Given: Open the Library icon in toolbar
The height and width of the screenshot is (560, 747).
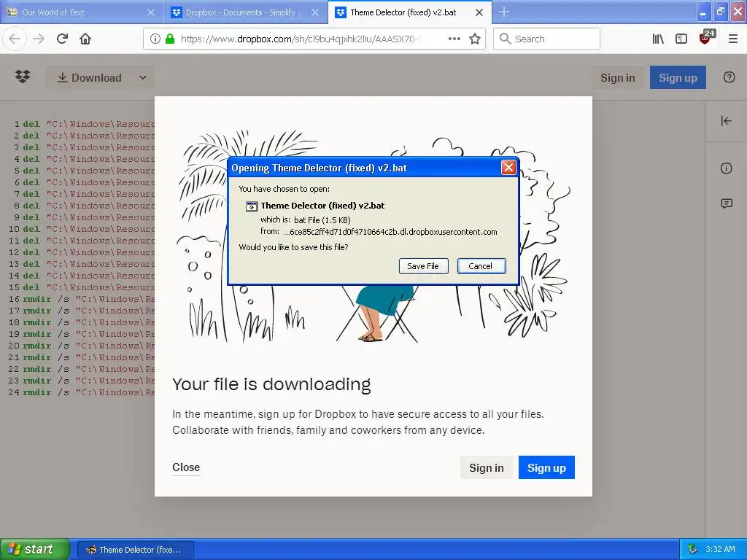Looking at the screenshot, I should tap(658, 39).
